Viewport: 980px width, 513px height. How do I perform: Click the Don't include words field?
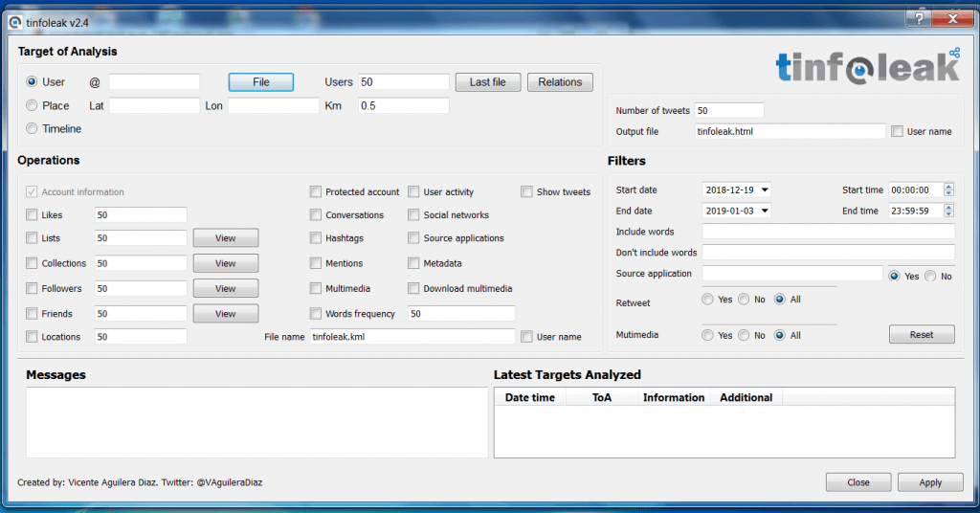(828, 253)
